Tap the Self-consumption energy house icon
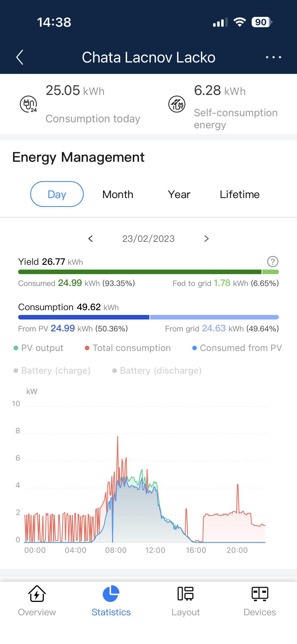 tap(177, 104)
